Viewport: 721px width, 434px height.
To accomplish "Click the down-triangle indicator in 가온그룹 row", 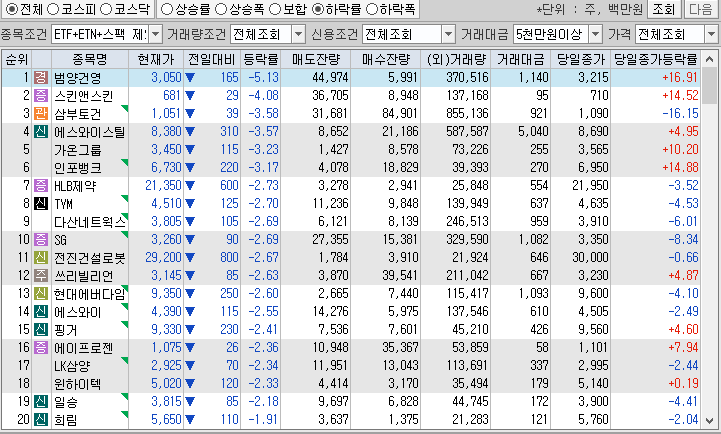I will [190, 150].
